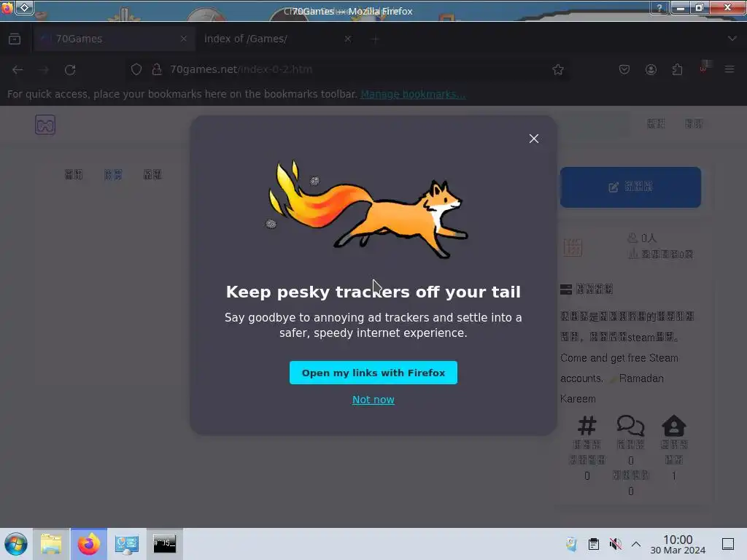Open tracking protection shield icon
The image size is (747, 560).
[136, 69]
